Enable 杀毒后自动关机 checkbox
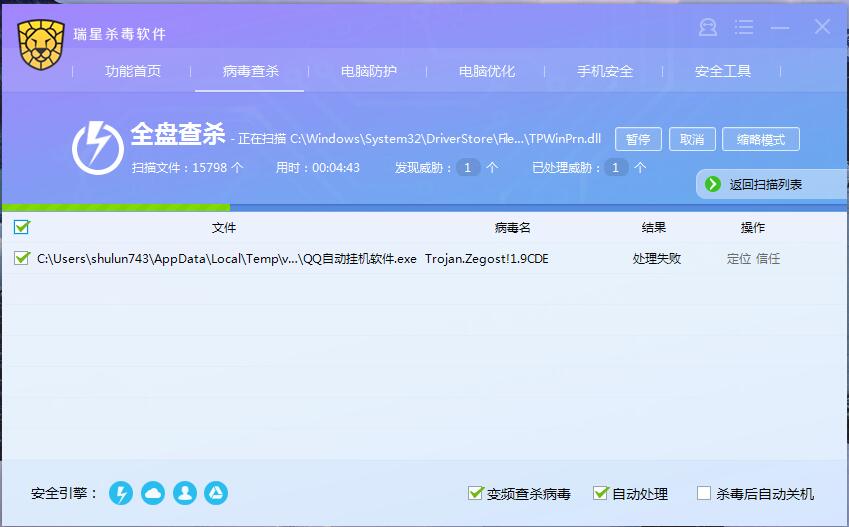 pyautogui.click(x=703, y=493)
